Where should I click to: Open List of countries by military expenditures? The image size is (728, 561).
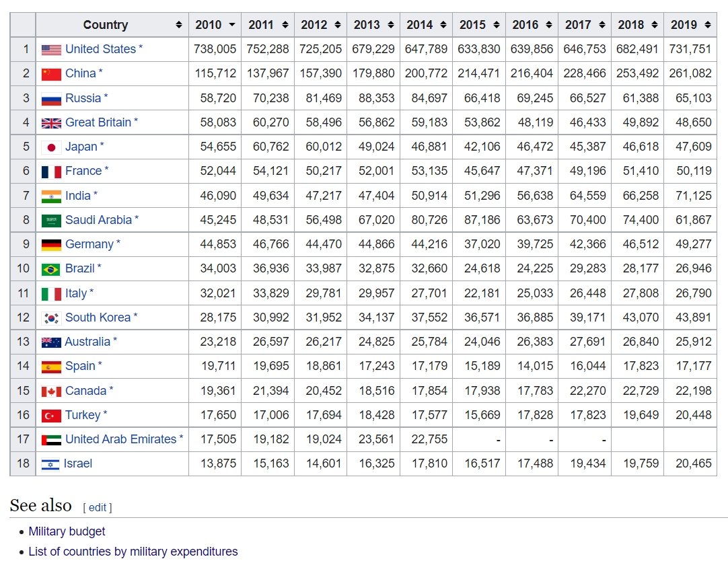(x=133, y=552)
